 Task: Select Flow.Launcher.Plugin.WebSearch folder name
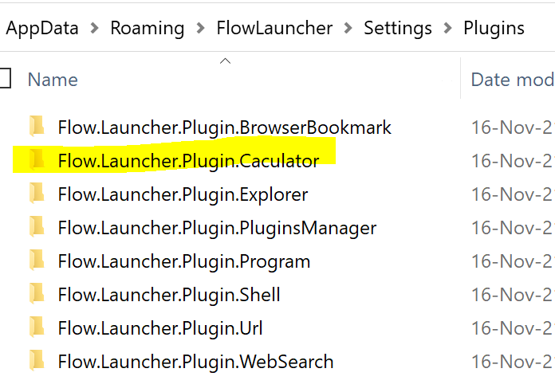click(195, 362)
